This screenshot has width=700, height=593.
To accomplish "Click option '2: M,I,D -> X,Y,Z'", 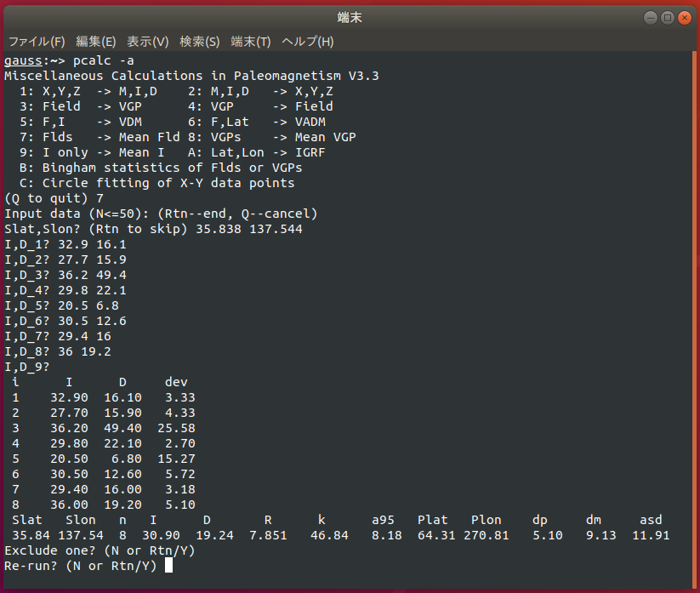I will [261, 92].
